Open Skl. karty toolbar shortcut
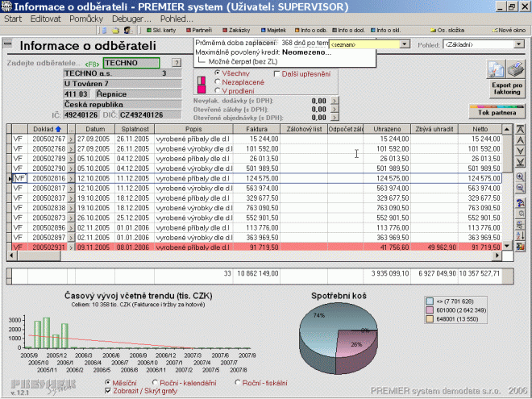This screenshot has height=399, width=532. point(161,30)
